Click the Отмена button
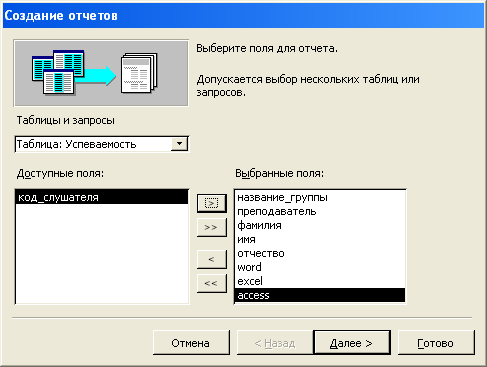This screenshot has width=487, height=367. click(x=191, y=343)
